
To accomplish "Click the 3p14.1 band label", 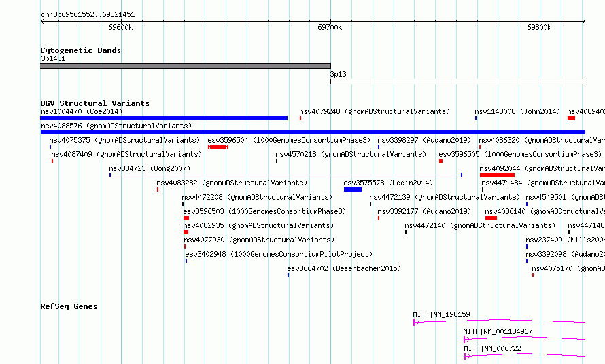I will 53,58.
